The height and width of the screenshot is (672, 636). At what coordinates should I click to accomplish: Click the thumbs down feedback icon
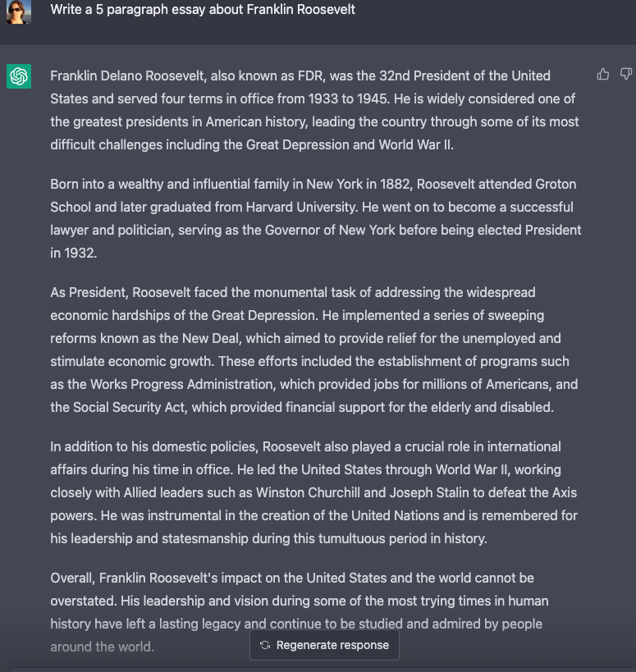(x=626, y=75)
